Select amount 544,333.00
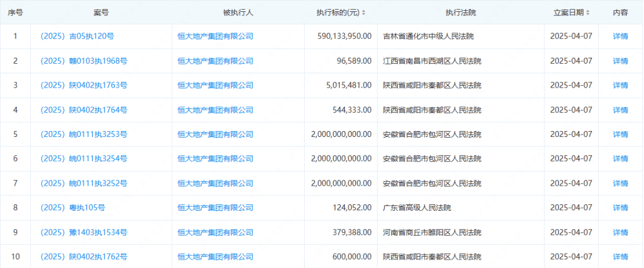The width and height of the screenshot is (644, 268). [x=353, y=110]
